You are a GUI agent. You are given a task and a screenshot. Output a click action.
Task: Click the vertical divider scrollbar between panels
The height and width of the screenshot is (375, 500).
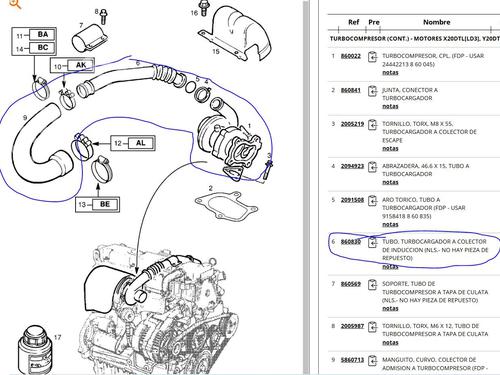coord(306,187)
